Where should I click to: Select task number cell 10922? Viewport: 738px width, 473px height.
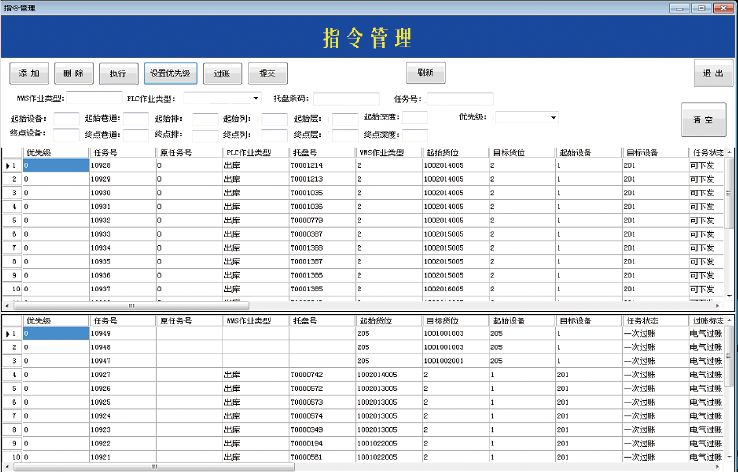click(x=122, y=443)
